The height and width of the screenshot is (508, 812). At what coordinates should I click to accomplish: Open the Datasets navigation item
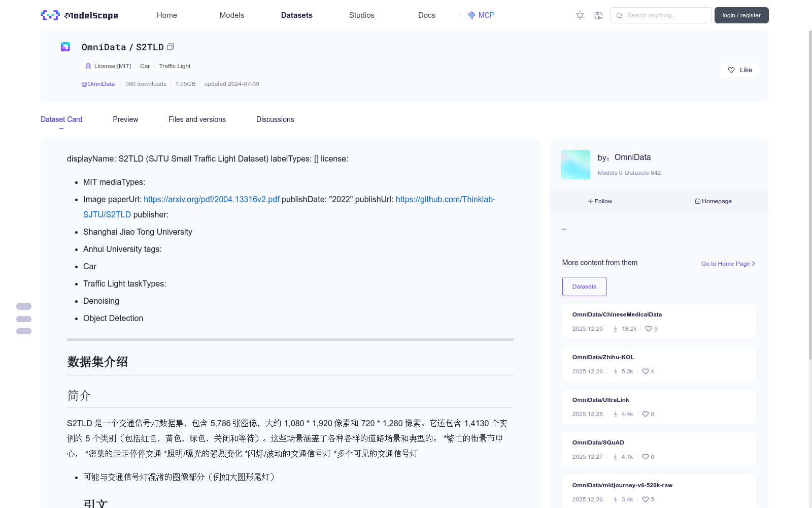pyautogui.click(x=297, y=15)
